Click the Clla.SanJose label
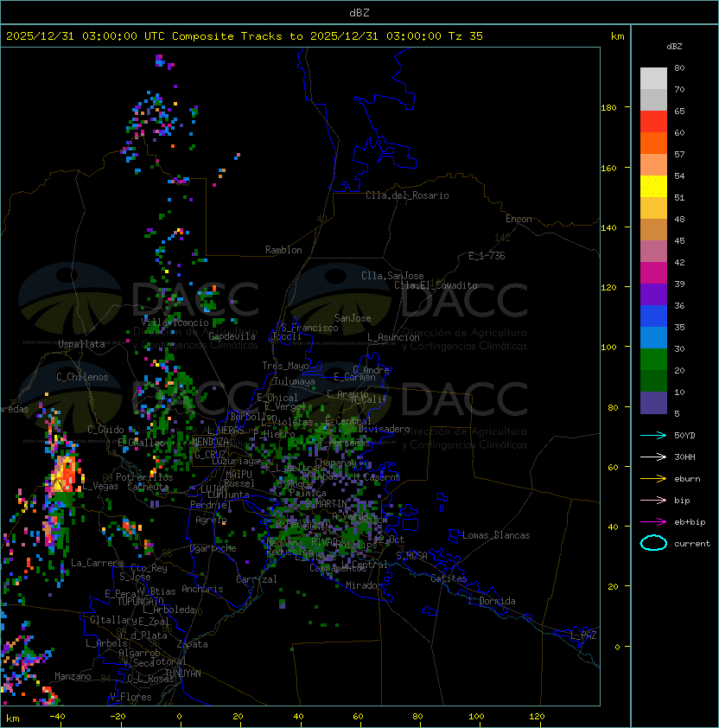Image resolution: width=719 pixels, height=728 pixels. (392, 276)
